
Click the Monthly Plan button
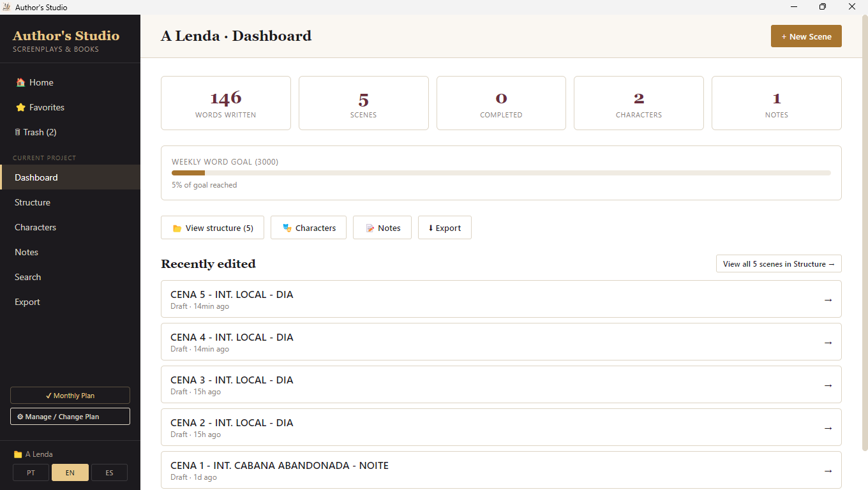click(70, 396)
